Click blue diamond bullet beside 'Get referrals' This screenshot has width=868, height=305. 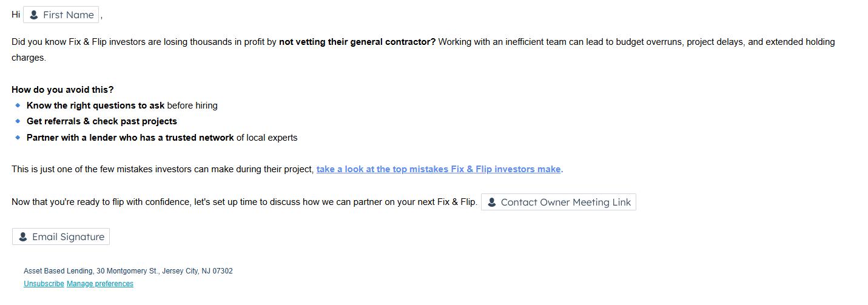(18, 121)
